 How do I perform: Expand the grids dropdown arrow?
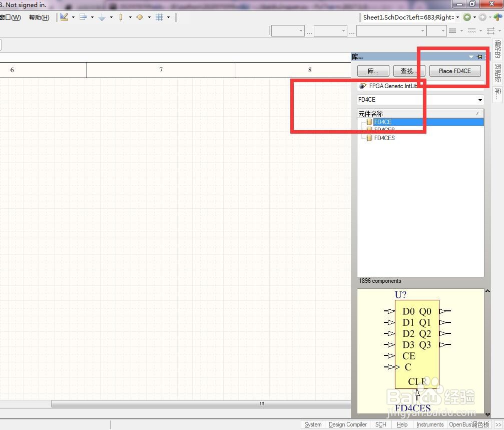click(x=168, y=18)
